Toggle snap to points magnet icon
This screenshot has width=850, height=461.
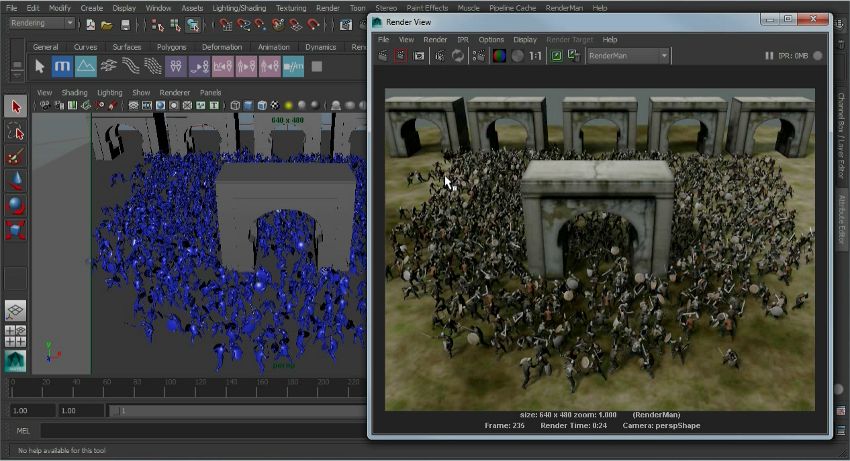point(260,25)
